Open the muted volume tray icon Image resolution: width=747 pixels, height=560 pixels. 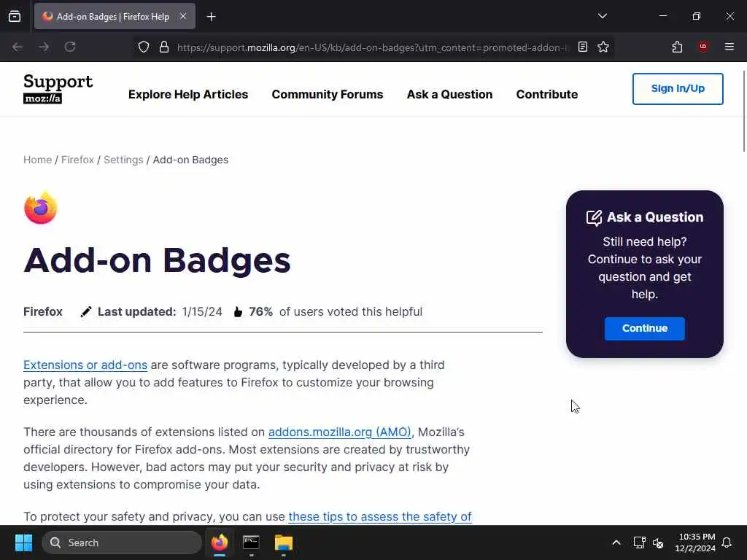point(658,542)
